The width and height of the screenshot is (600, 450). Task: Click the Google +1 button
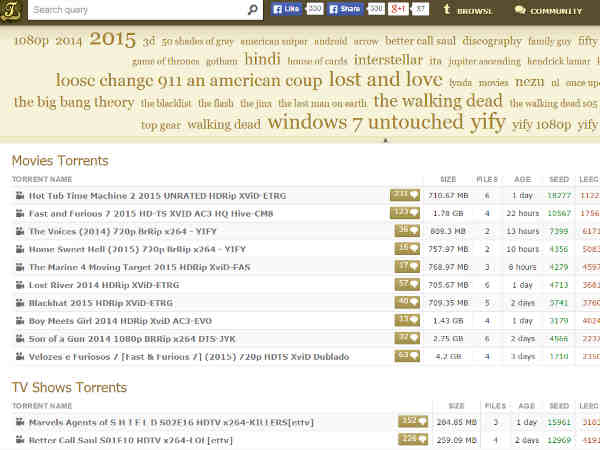point(402,10)
